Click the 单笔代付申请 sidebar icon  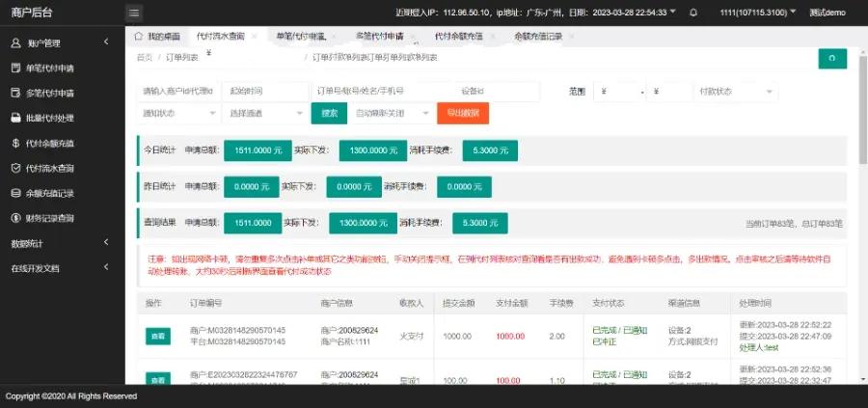(x=16, y=68)
